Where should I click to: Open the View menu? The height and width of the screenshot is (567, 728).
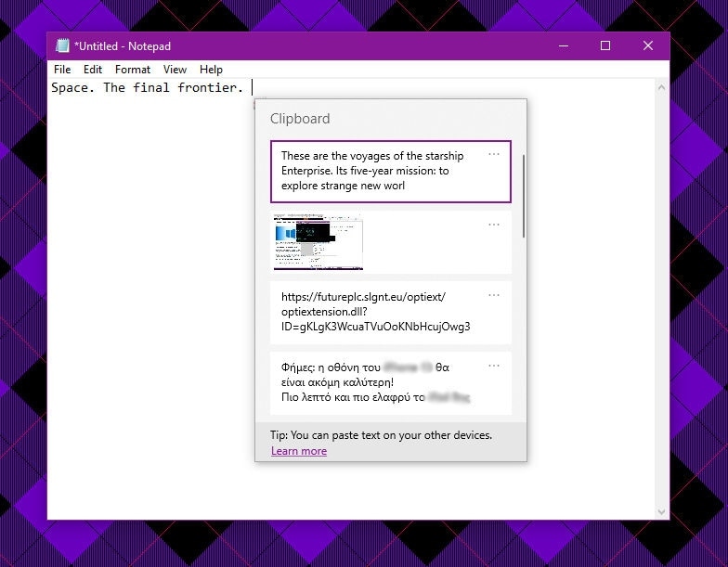175,70
